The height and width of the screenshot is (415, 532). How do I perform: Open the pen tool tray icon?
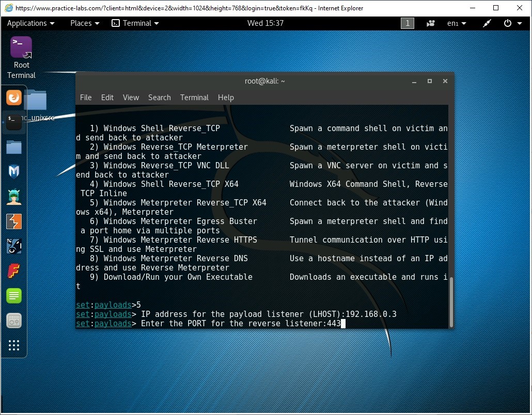tap(487, 23)
